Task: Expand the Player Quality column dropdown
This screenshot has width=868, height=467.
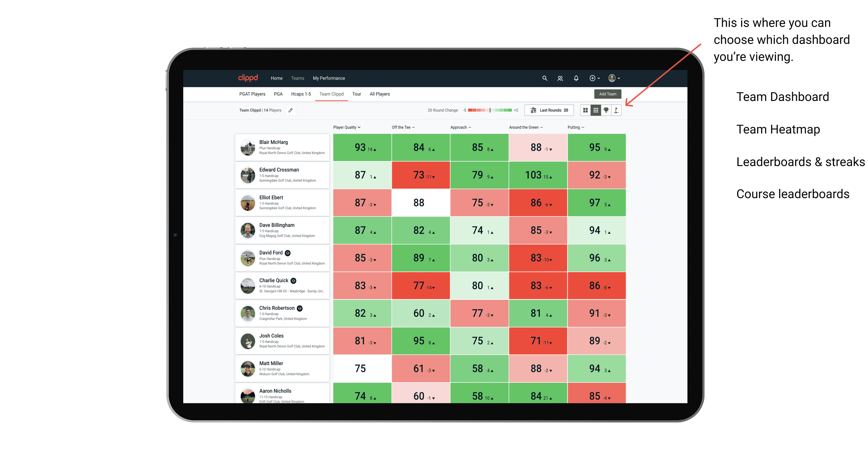Action: coord(347,128)
